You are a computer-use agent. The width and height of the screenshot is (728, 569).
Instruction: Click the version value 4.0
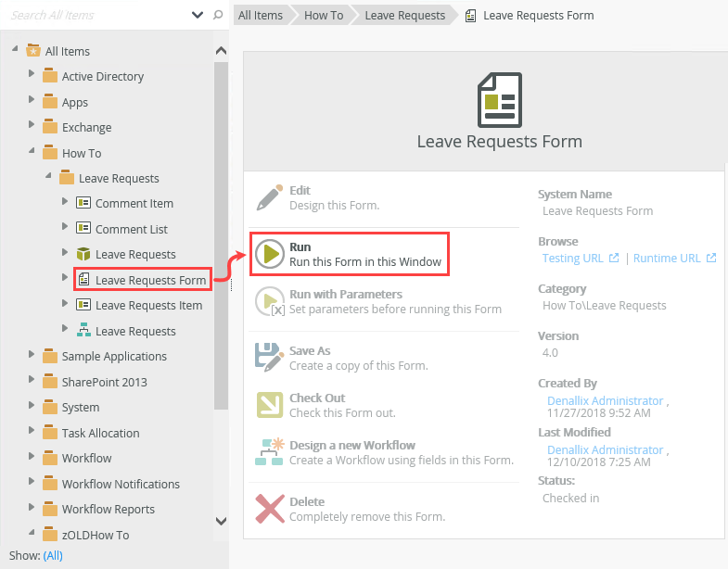(550, 353)
